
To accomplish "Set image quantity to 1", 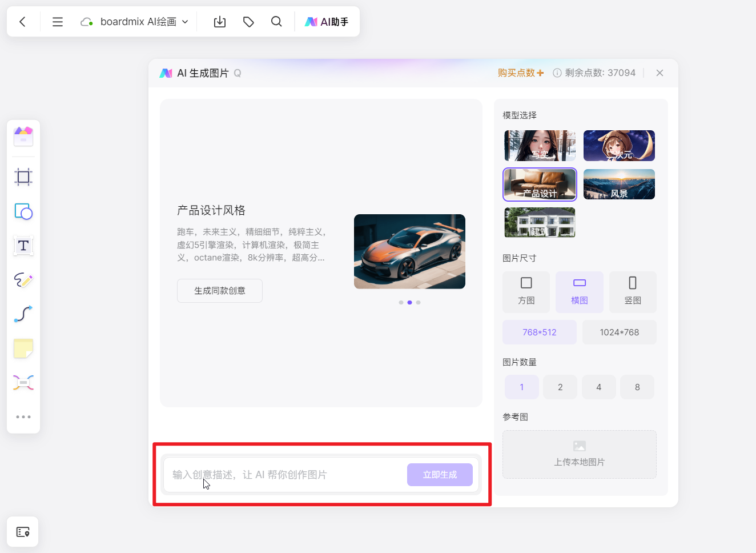I will [x=522, y=387].
